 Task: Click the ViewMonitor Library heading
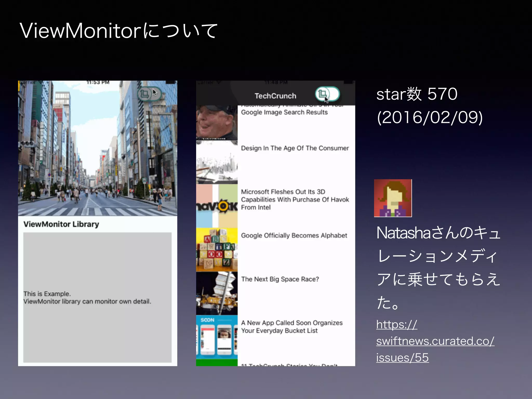(61, 224)
